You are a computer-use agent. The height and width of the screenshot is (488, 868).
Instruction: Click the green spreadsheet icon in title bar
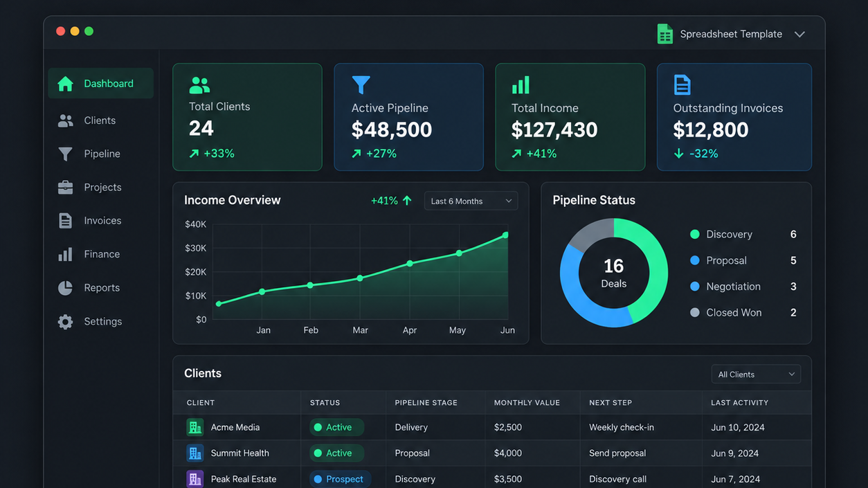coord(664,34)
